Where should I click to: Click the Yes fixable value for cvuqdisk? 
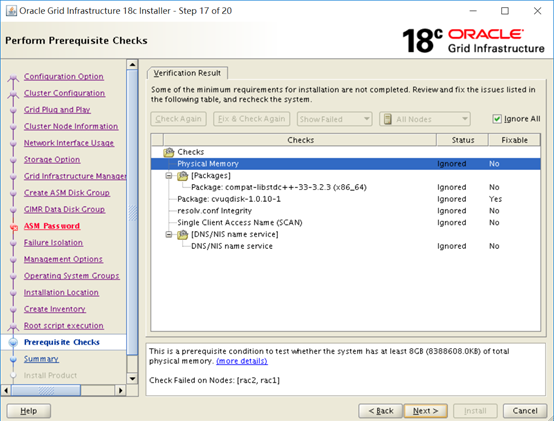pyautogui.click(x=495, y=199)
